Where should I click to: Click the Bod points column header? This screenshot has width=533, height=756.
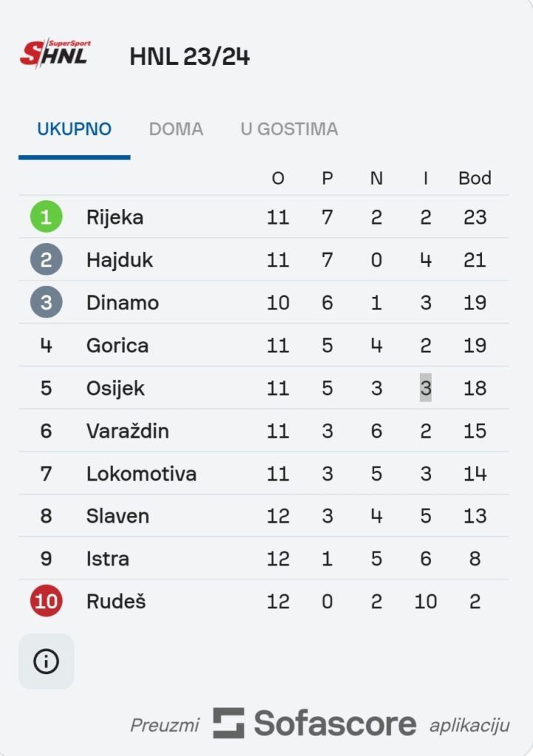(x=475, y=179)
